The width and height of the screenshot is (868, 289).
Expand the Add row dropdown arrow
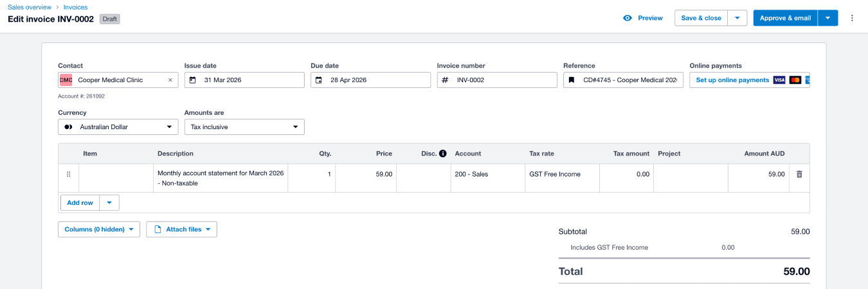[109, 203]
